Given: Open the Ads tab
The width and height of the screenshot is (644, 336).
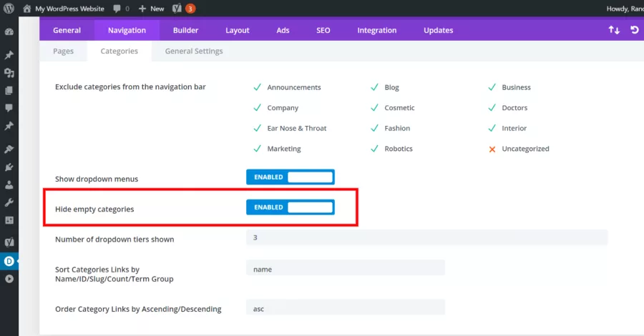Looking at the screenshot, I should point(283,30).
